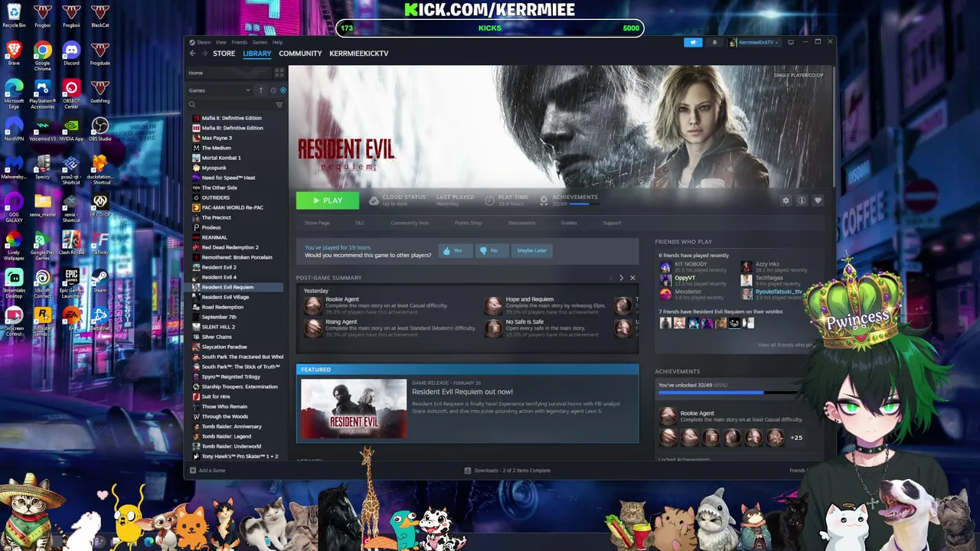The width and height of the screenshot is (980, 551).
Task: Click Add a Game plus icon
Action: tap(193, 471)
